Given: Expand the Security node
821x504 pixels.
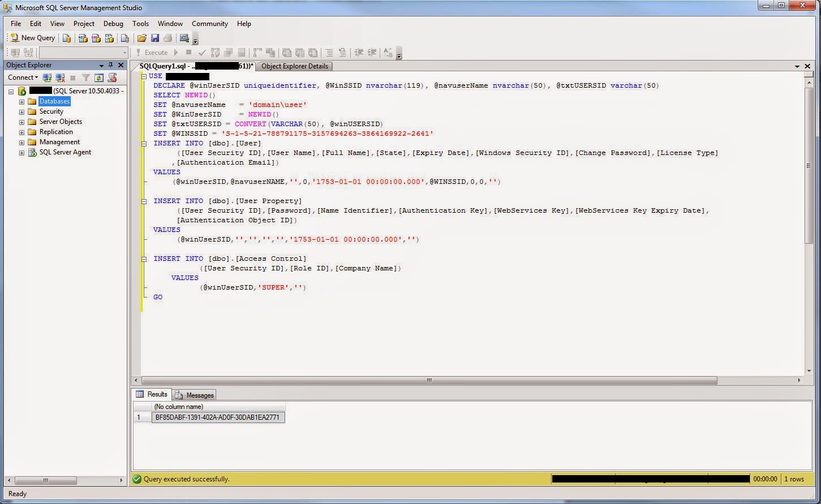Looking at the screenshot, I should click(22, 111).
